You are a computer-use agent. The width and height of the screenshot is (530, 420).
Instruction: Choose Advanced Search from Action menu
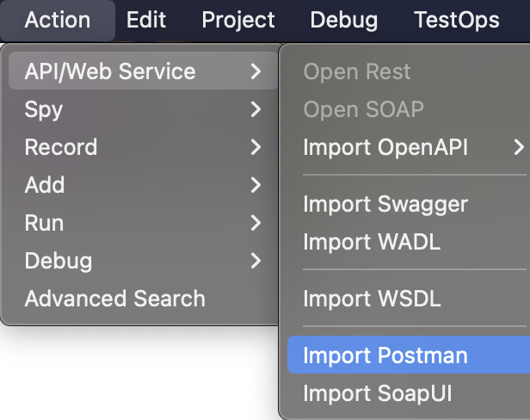[x=115, y=299]
